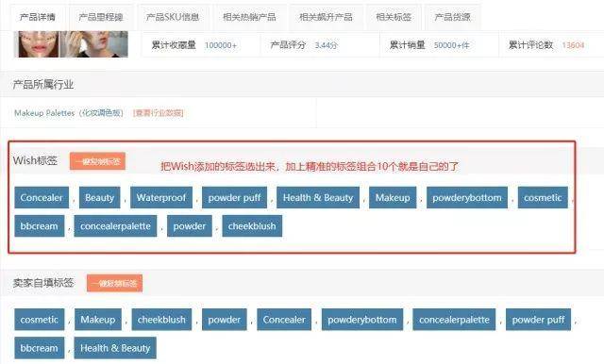Select powderybottom tag in 卖家自填标签
This screenshot has height=364, width=604.
[362, 320]
